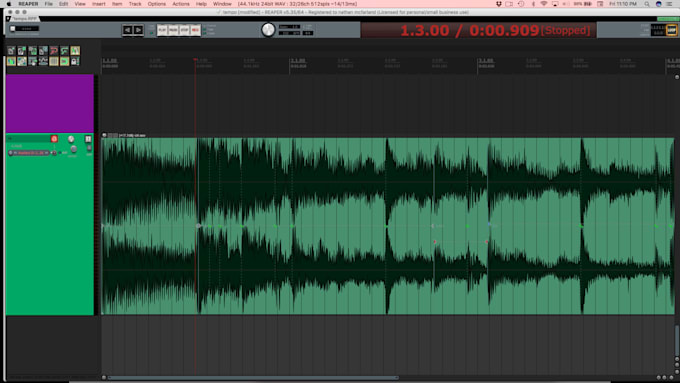
Task: Open the Insert menu
Action: tap(98, 4)
